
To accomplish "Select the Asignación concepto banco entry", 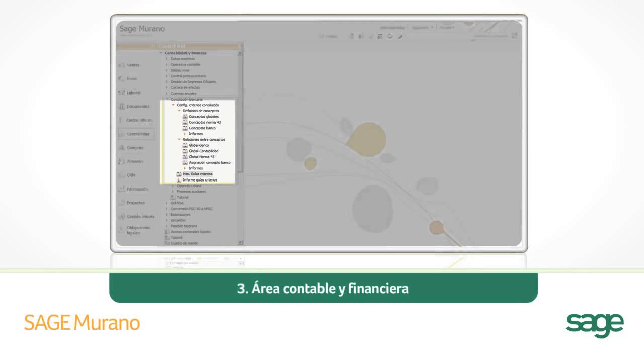I will tap(210, 162).
